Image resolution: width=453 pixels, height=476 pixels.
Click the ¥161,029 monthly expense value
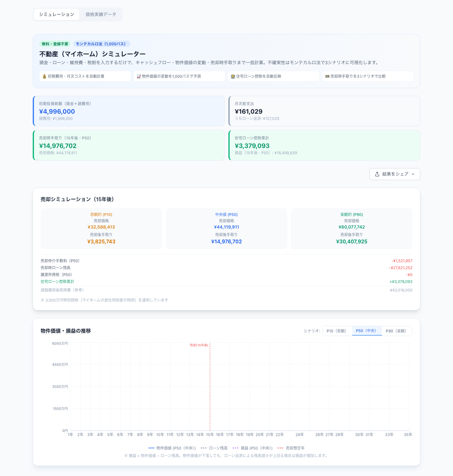[x=249, y=111]
